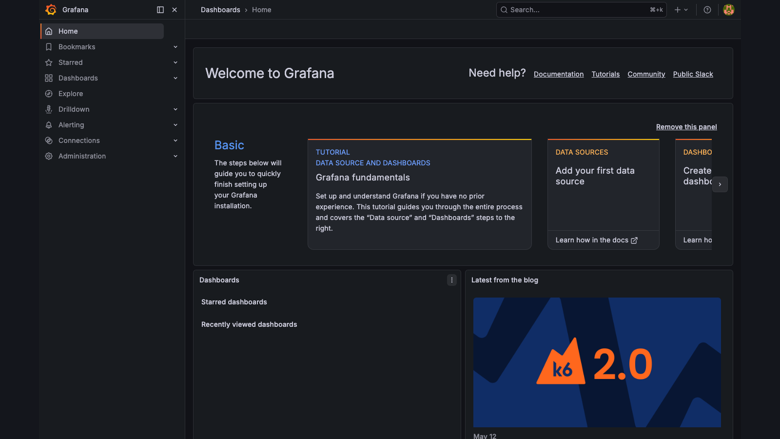Click the Welcome to Grafana heading
Image resolution: width=780 pixels, height=439 pixels.
(270, 73)
